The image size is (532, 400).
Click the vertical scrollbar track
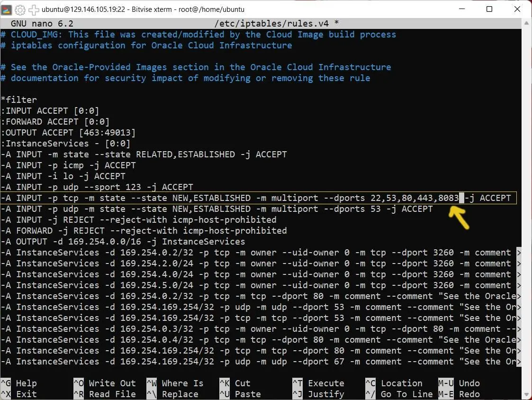pos(527,209)
